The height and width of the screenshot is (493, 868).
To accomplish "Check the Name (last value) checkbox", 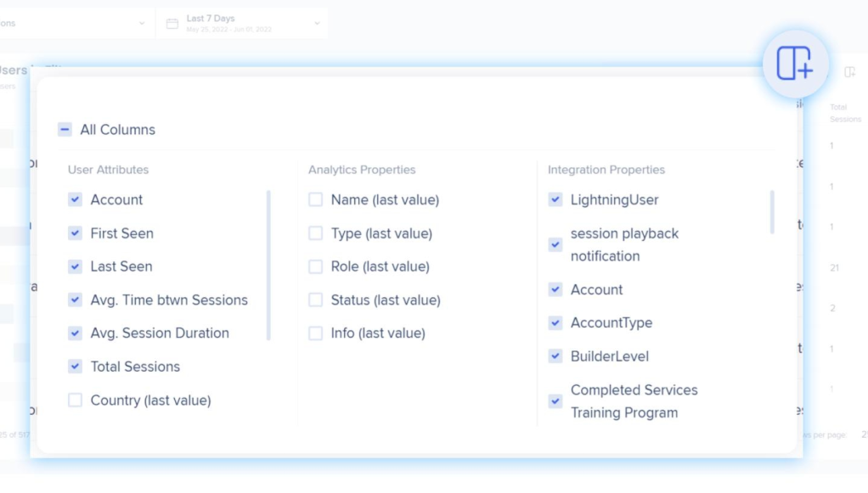I will pyautogui.click(x=316, y=200).
